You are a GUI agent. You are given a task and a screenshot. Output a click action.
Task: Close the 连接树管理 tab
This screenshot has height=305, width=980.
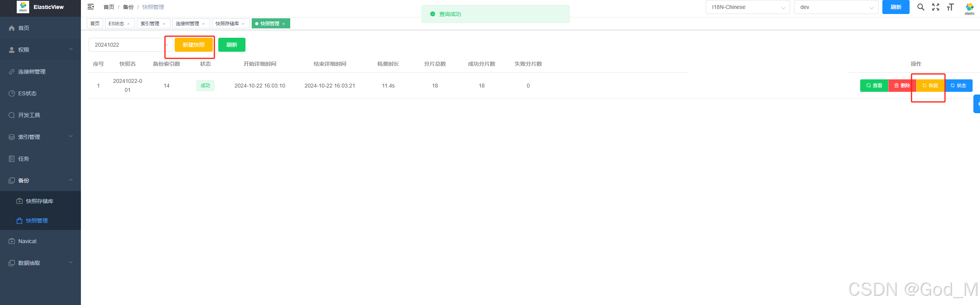click(x=203, y=24)
